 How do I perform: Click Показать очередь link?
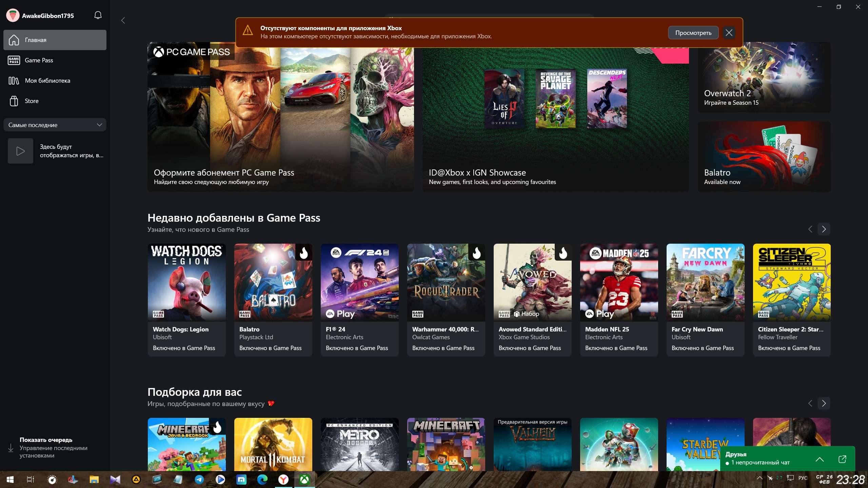coord(46,440)
